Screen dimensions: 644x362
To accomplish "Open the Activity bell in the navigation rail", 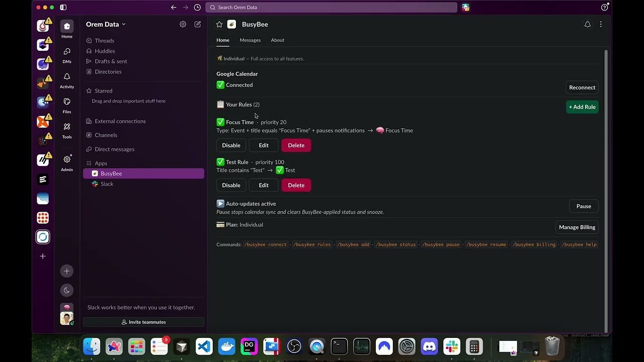I will coord(67,80).
